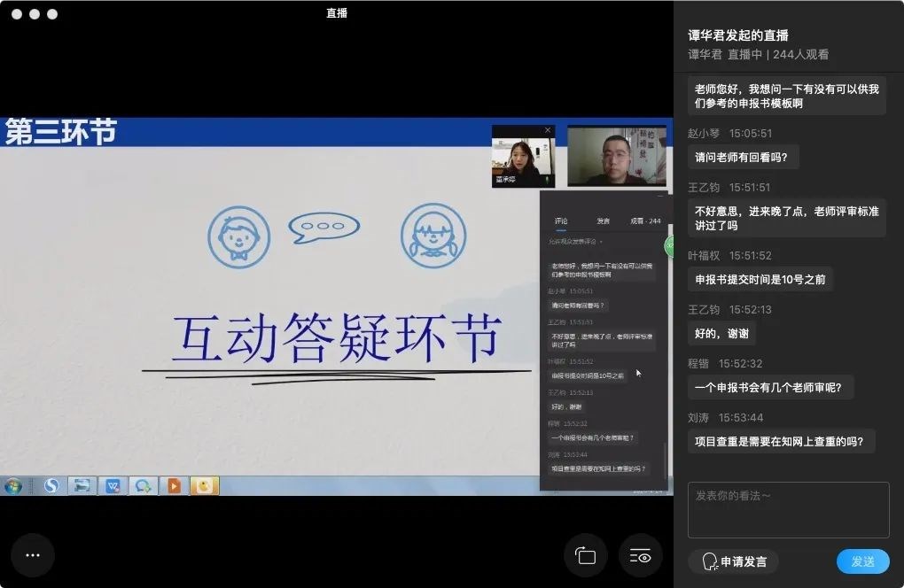Click the yellow highlighted taskbar app icon

(205, 486)
